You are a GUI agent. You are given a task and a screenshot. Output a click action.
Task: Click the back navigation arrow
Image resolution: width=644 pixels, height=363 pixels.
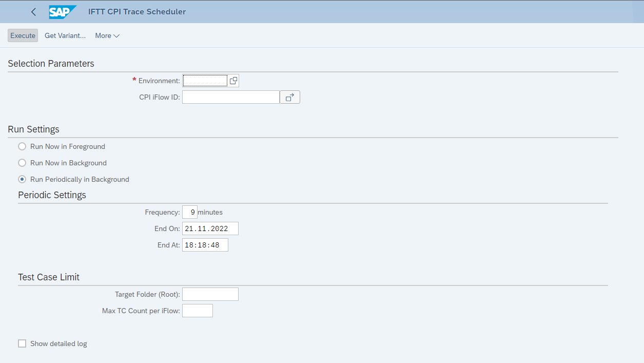pyautogui.click(x=33, y=11)
